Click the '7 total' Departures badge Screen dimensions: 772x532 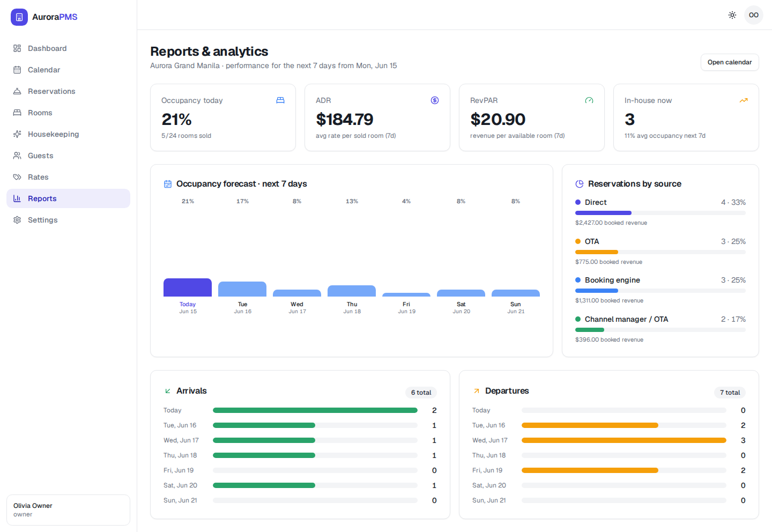click(730, 393)
